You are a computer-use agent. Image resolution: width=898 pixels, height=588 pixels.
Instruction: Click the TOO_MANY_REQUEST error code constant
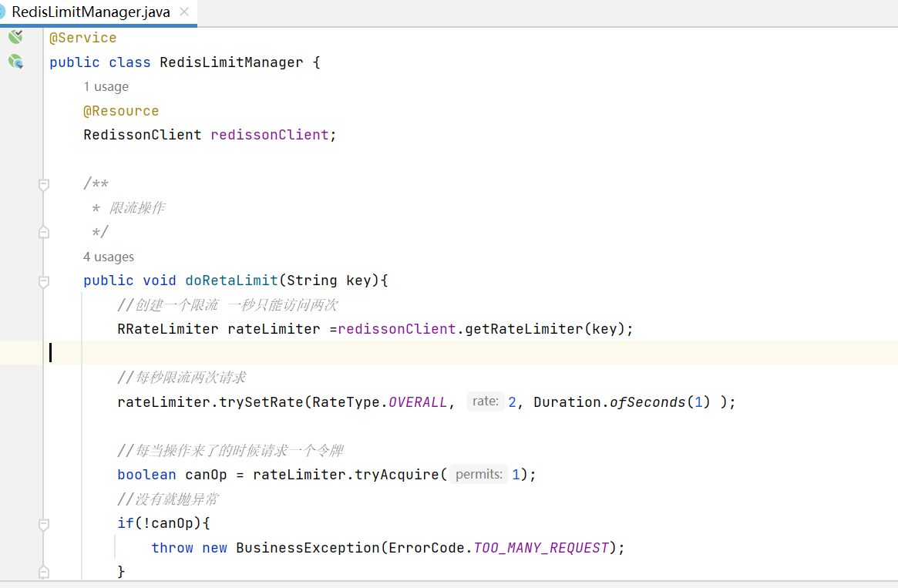tap(541, 548)
